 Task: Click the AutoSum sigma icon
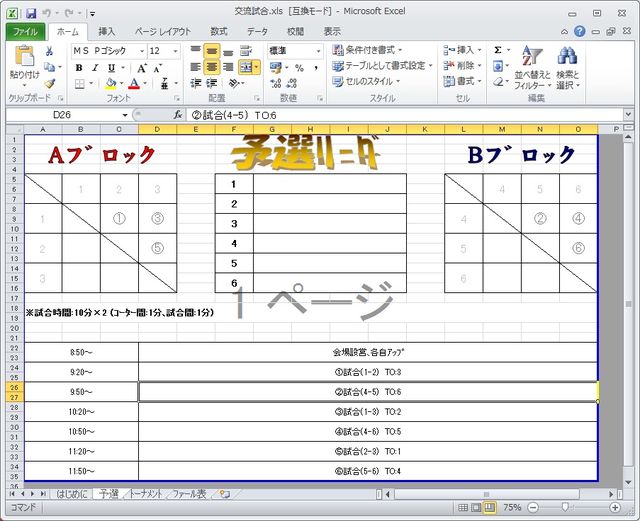(x=498, y=50)
